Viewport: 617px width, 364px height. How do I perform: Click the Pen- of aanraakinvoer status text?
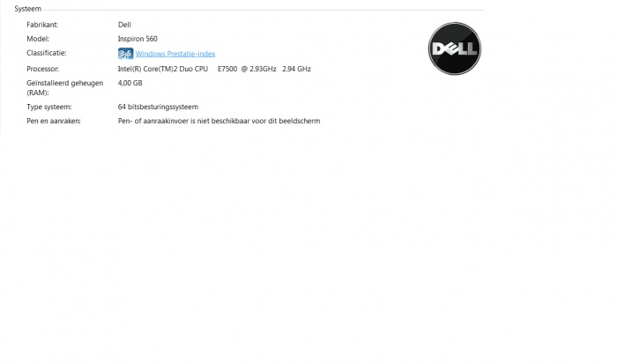219,121
